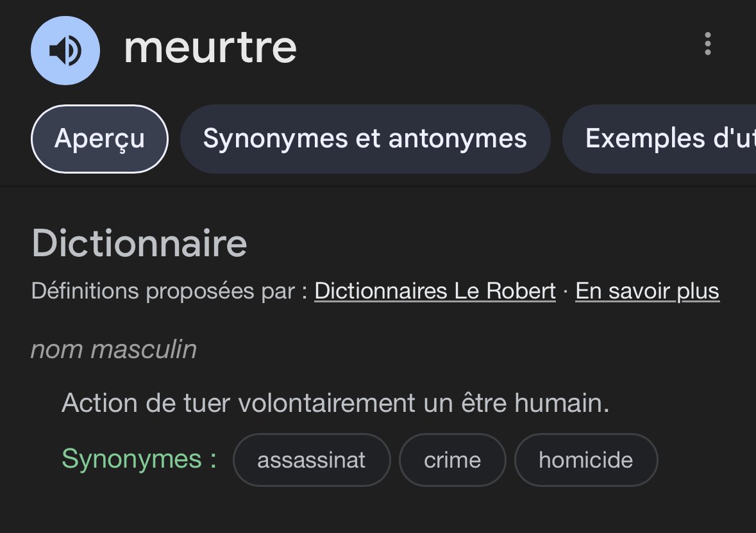Open the En savoir plus link

click(647, 291)
